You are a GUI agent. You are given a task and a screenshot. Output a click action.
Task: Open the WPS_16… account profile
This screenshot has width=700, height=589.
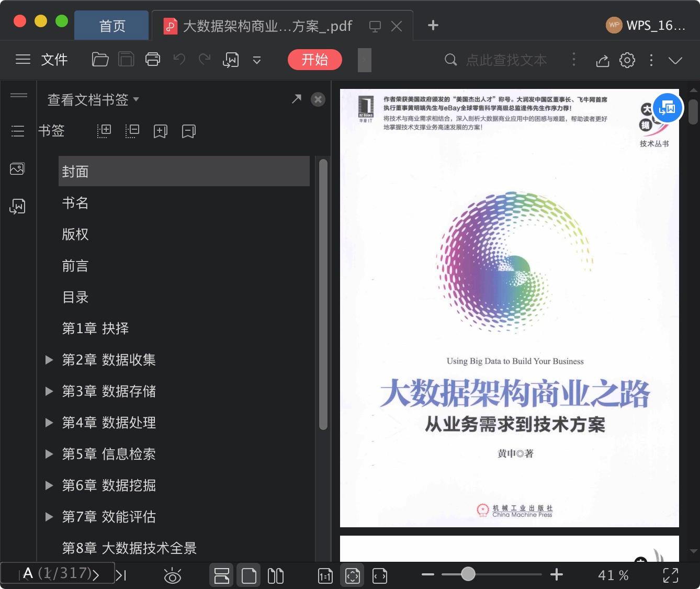click(x=646, y=25)
